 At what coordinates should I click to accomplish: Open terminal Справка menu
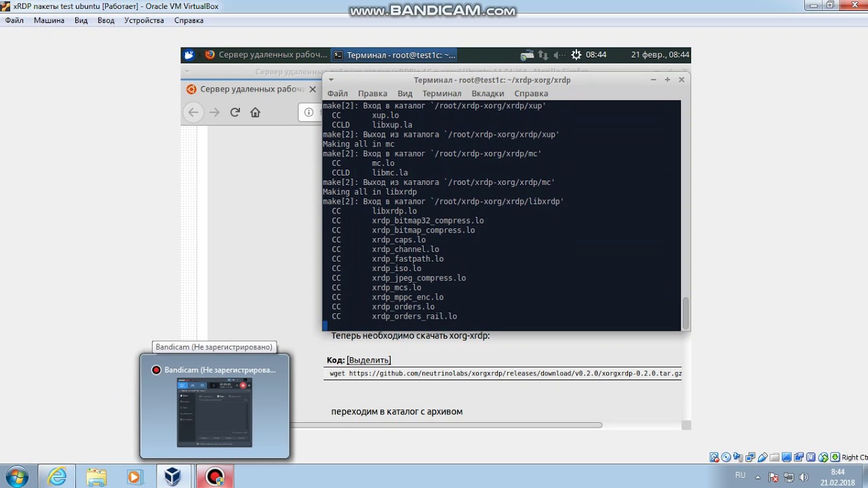point(531,94)
